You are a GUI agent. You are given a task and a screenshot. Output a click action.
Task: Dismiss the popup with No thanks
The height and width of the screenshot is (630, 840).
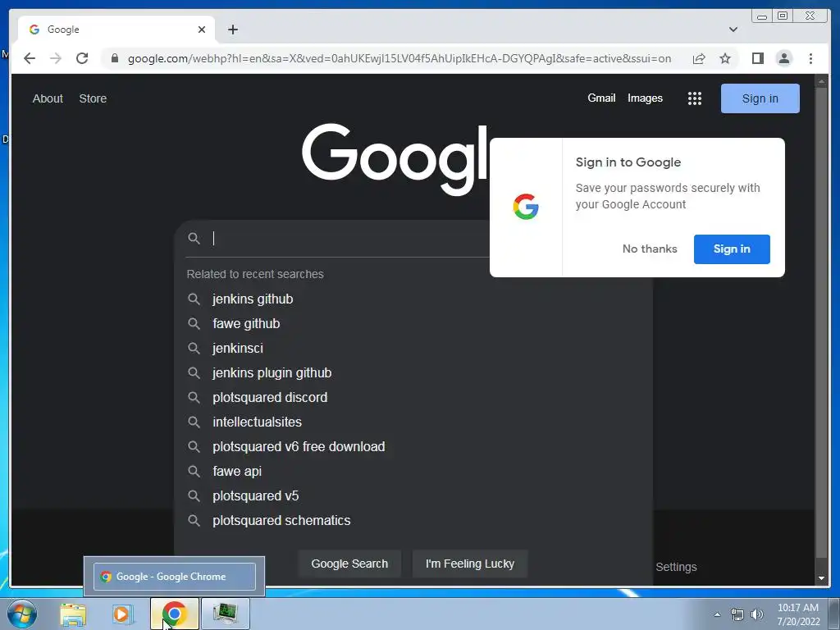click(650, 249)
